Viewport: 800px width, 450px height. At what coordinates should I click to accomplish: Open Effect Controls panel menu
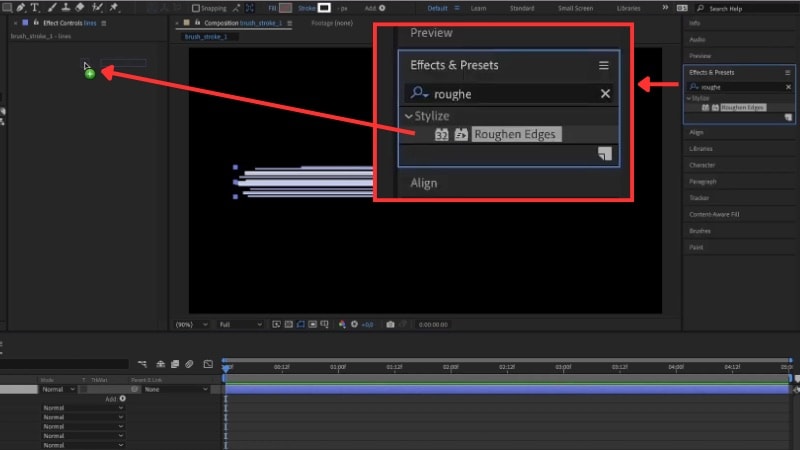[104, 23]
